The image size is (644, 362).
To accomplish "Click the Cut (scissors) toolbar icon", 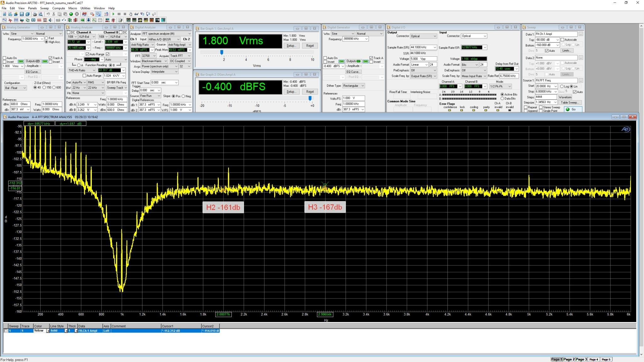I will [54, 14].
